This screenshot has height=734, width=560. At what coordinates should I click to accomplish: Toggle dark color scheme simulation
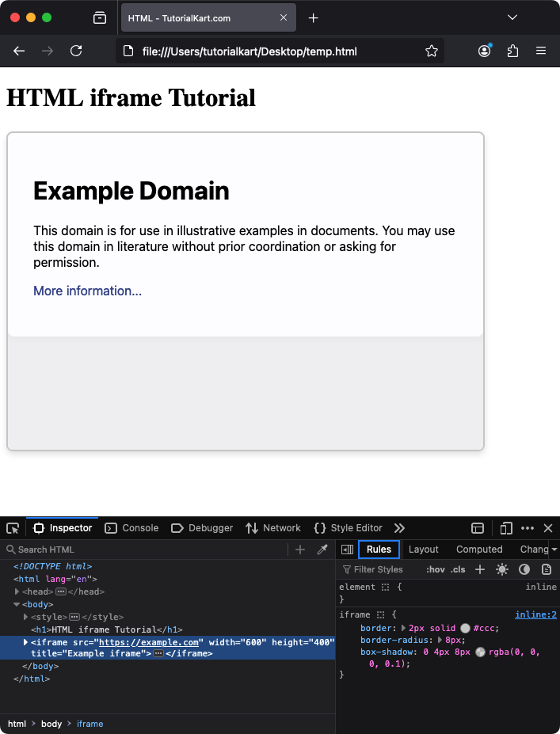[524, 569]
